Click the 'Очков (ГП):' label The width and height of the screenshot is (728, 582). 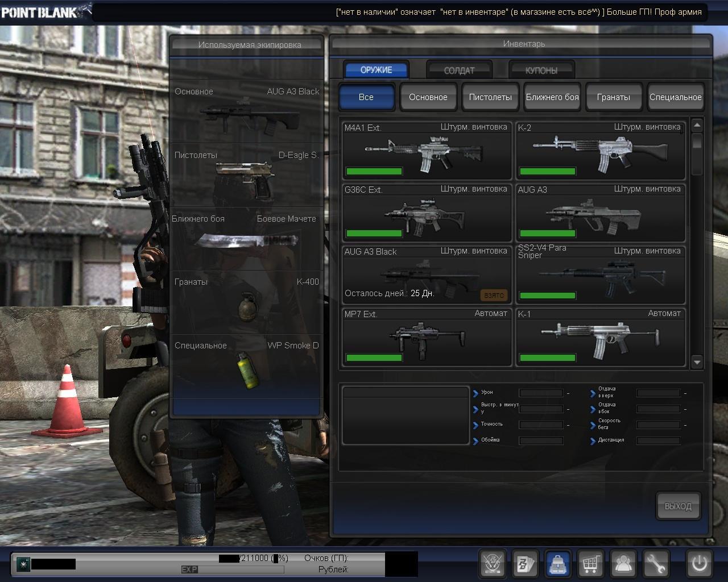326,558
